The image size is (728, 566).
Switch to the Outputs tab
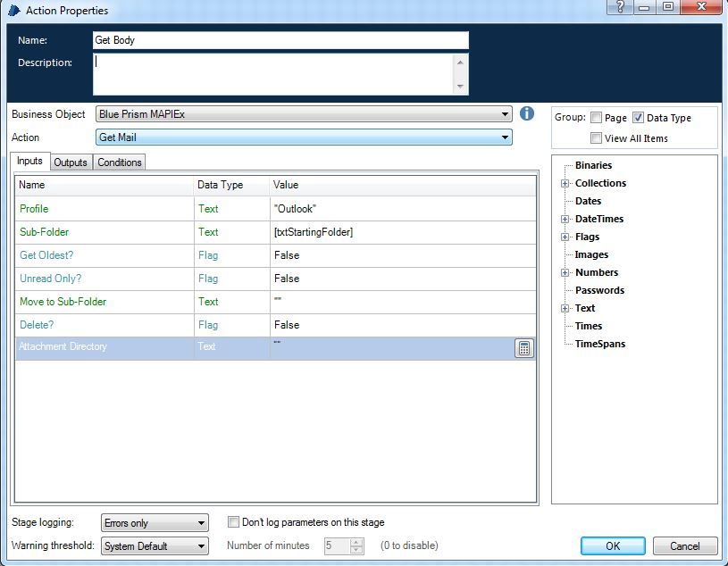pos(71,162)
